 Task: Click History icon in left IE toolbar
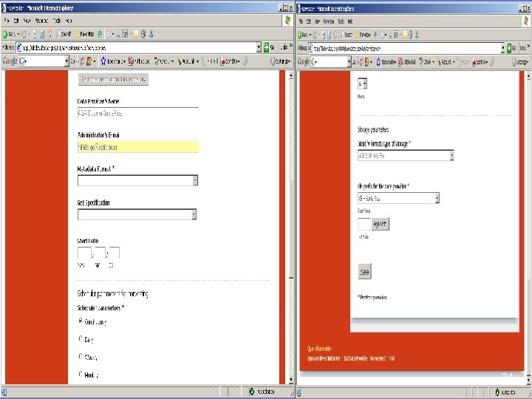click(x=100, y=34)
